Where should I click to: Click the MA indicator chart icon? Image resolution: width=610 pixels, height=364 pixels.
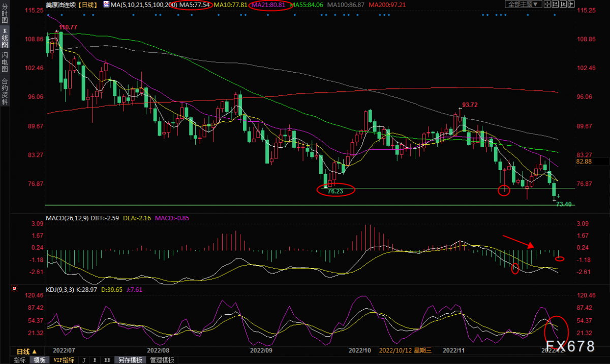click(x=106, y=4)
